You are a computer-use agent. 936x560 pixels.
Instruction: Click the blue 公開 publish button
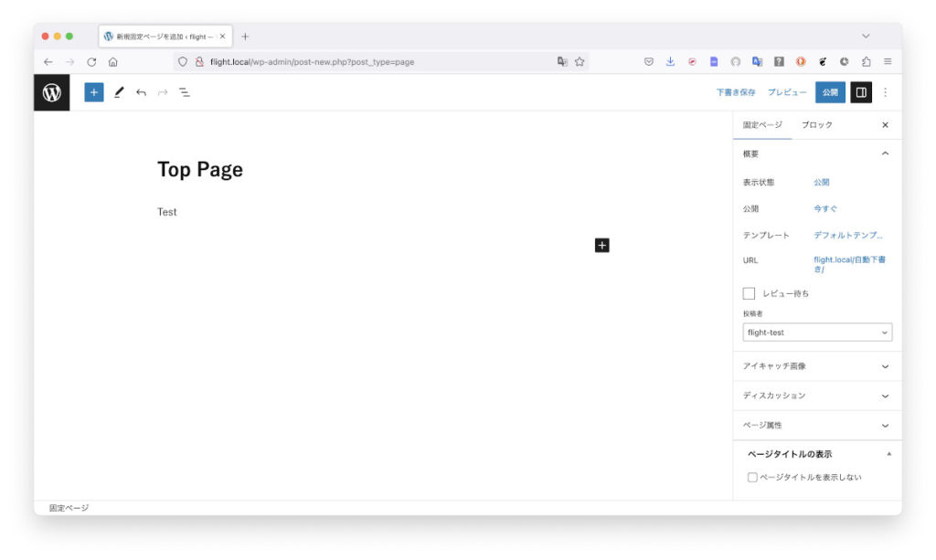[830, 92]
